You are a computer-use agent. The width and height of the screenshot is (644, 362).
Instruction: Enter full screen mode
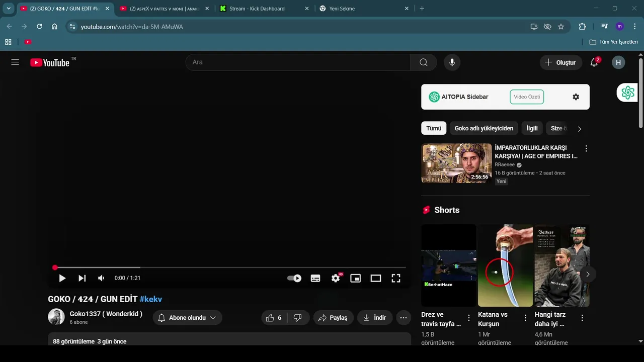pyautogui.click(x=396, y=278)
